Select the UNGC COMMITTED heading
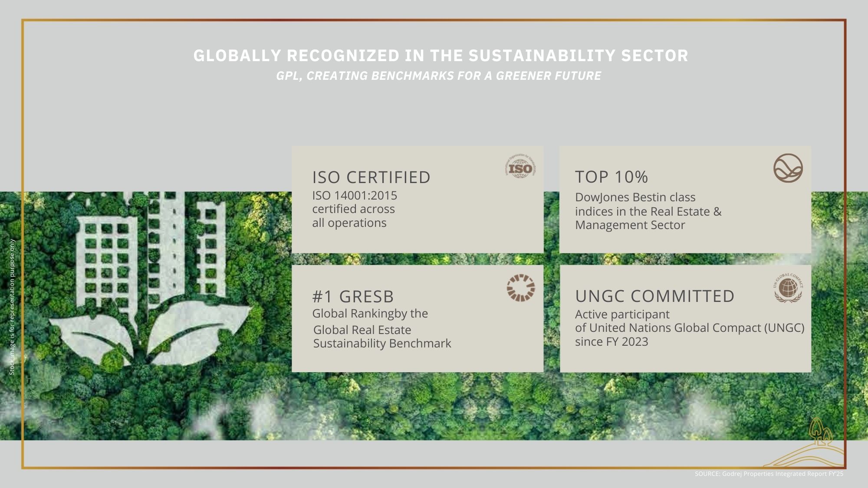 654,296
